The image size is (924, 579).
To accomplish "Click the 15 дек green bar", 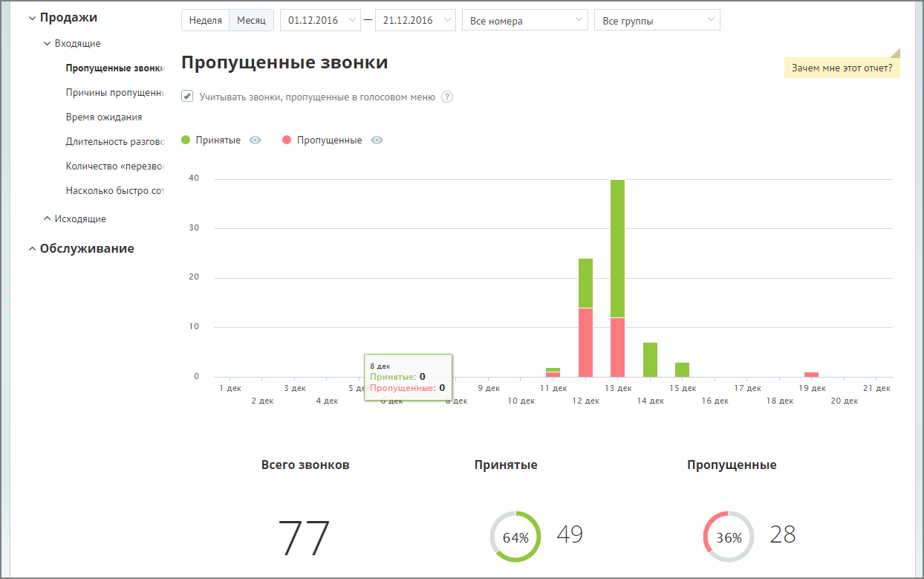I will pyautogui.click(x=683, y=370).
